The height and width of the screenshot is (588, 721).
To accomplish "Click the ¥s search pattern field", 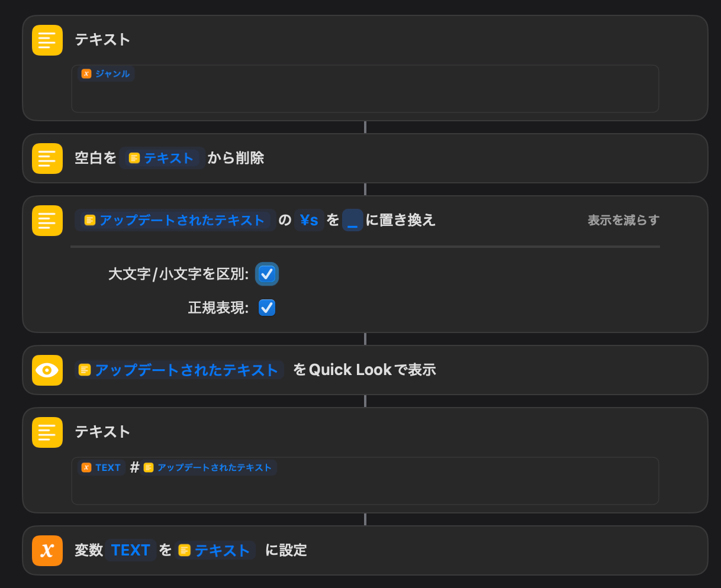I will pyautogui.click(x=309, y=221).
